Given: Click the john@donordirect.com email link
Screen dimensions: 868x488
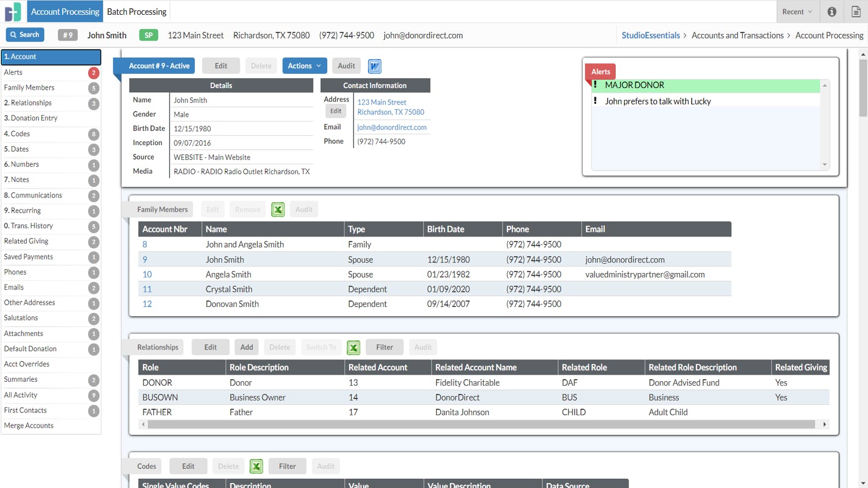Looking at the screenshot, I should 392,127.
